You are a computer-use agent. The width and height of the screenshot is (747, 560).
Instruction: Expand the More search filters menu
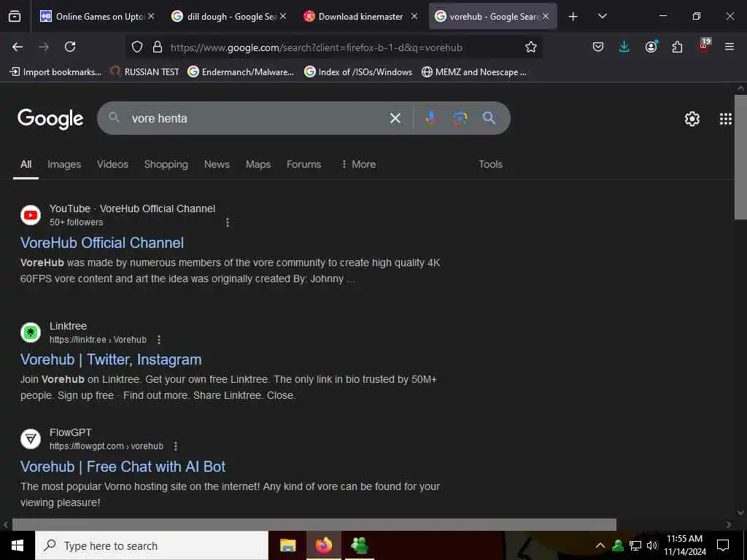pyautogui.click(x=359, y=164)
